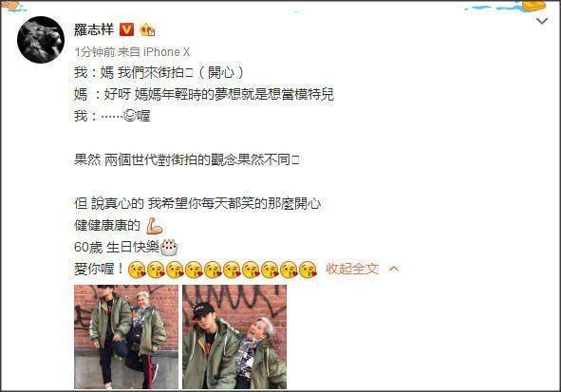
Task: Open the lion profile avatar
Action: pyautogui.click(x=41, y=40)
